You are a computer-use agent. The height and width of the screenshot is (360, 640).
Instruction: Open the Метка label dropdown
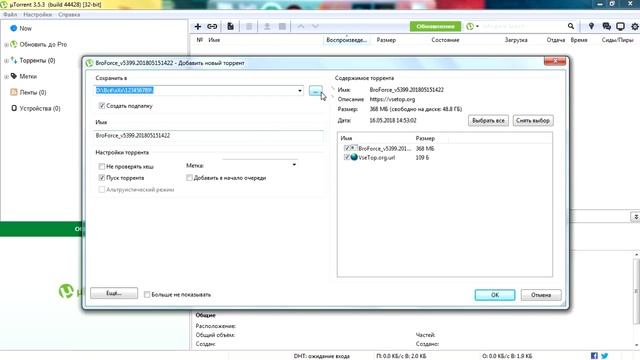point(294,164)
